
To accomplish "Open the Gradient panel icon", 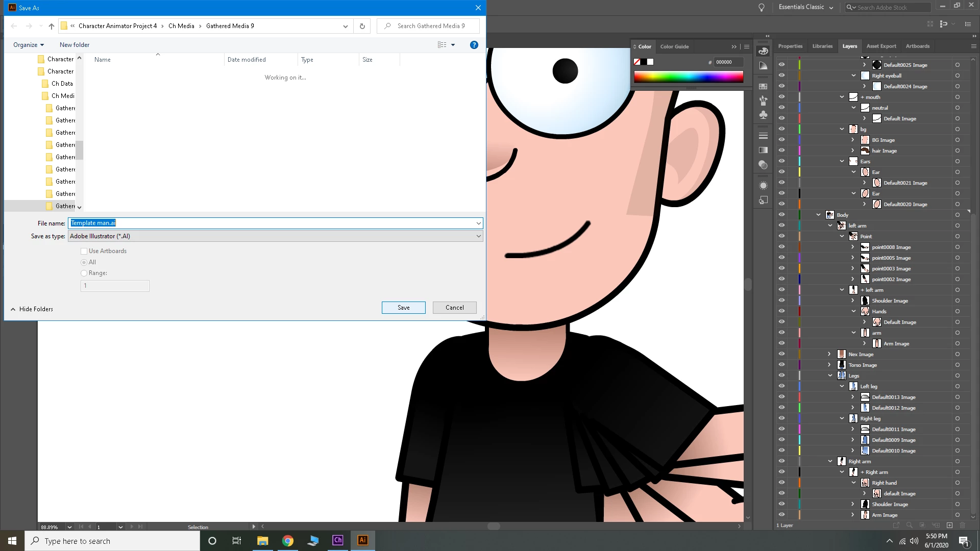I will coord(763,150).
